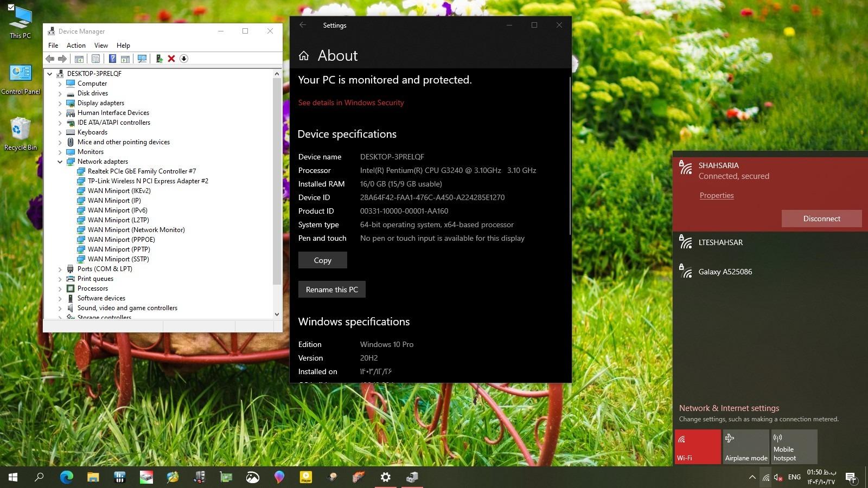
Task: Click the Update device driver toolbar icon
Action: [x=159, y=59]
